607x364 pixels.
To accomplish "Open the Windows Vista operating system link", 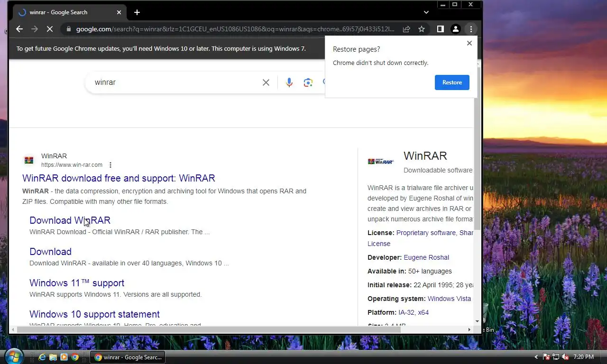I will pos(449,299).
